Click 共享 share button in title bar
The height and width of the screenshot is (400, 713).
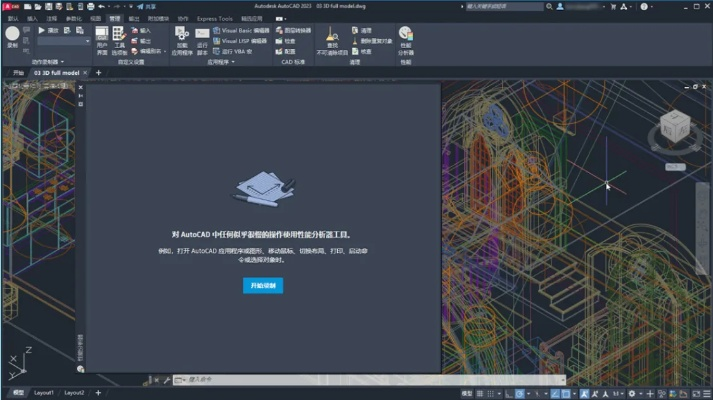coord(146,6)
